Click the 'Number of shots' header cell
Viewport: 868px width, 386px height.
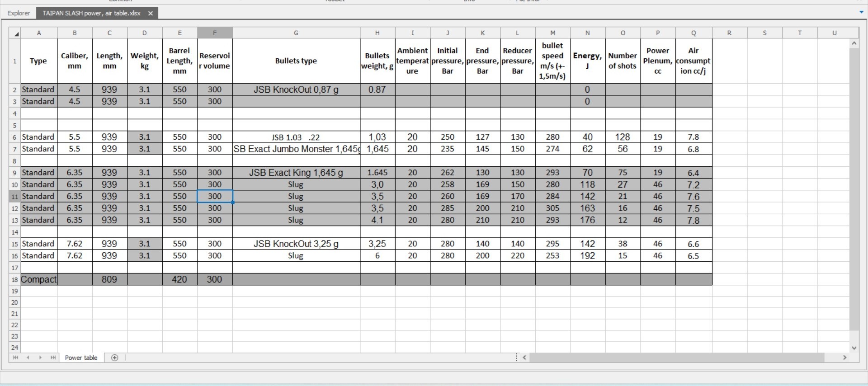623,61
